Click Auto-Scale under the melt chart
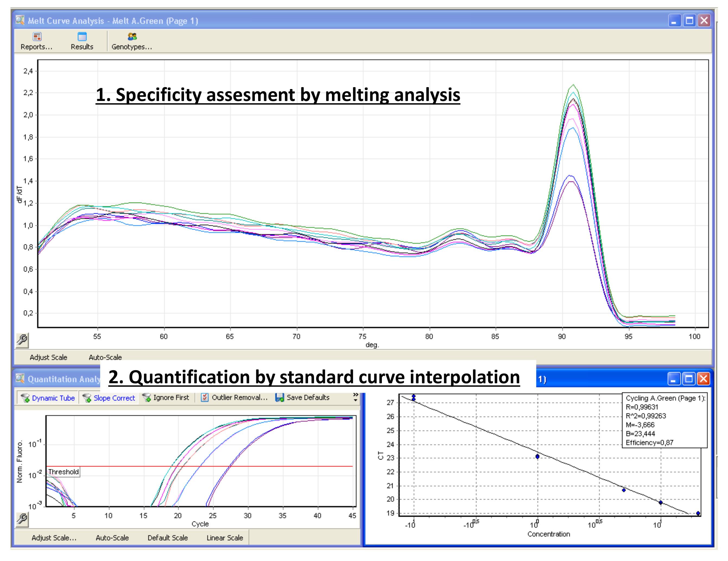728x561 pixels. pyautogui.click(x=105, y=357)
